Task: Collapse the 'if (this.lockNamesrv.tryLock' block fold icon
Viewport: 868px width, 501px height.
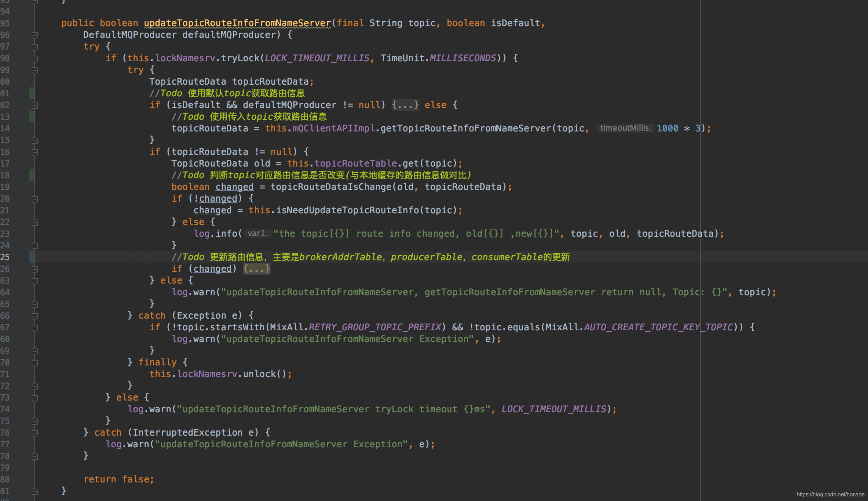Action: click(35, 58)
